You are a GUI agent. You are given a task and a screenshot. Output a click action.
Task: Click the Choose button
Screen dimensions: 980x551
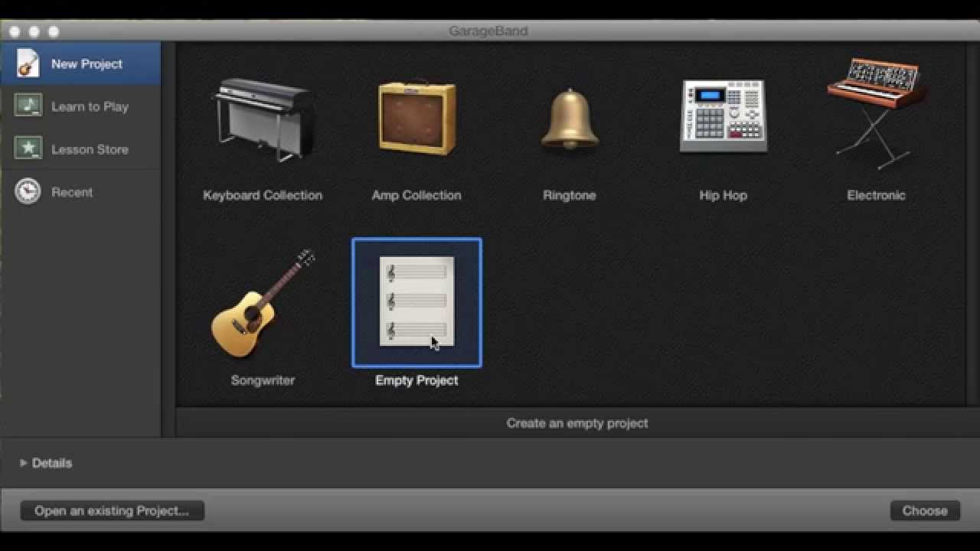click(x=925, y=510)
